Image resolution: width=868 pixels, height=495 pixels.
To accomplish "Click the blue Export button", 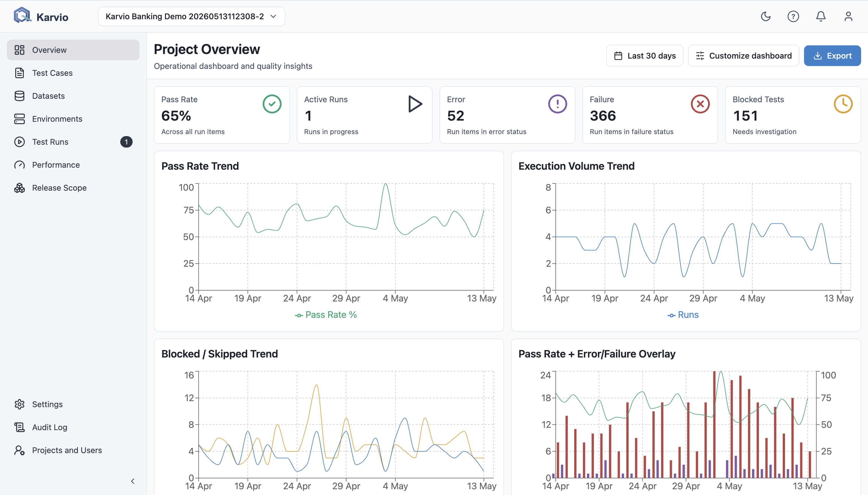I will click(832, 56).
